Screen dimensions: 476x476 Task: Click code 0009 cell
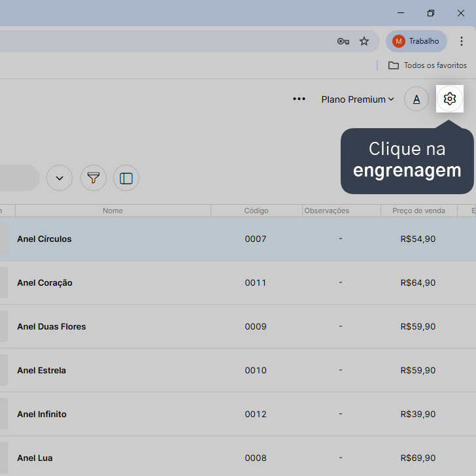(x=256, y=327)
